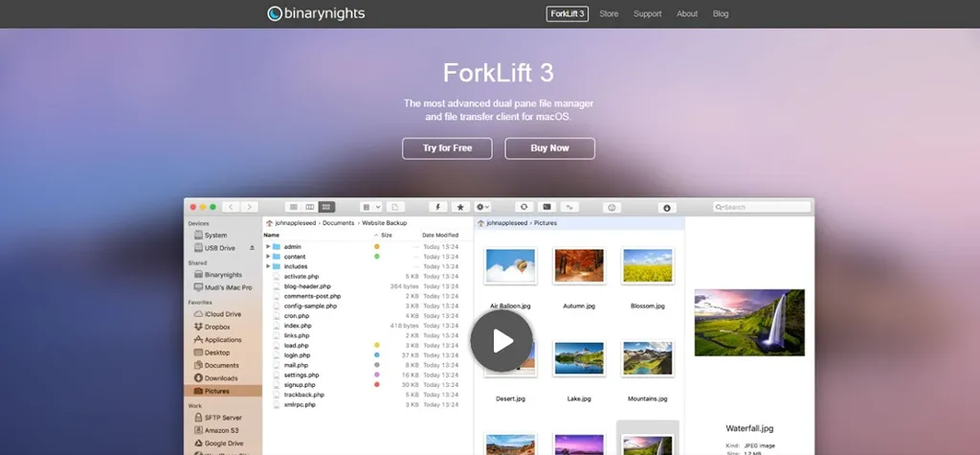
Task: Eject the USB Drive
Action: coord(252,248)
